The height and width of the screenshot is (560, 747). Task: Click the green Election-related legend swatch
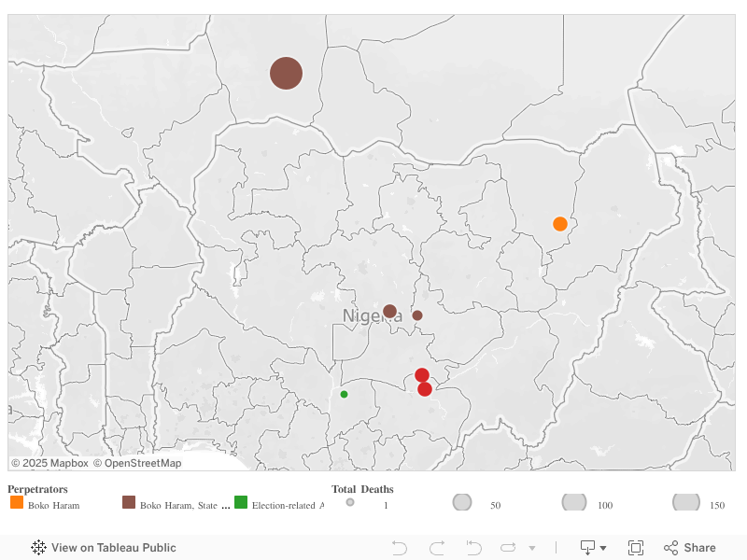241,502
